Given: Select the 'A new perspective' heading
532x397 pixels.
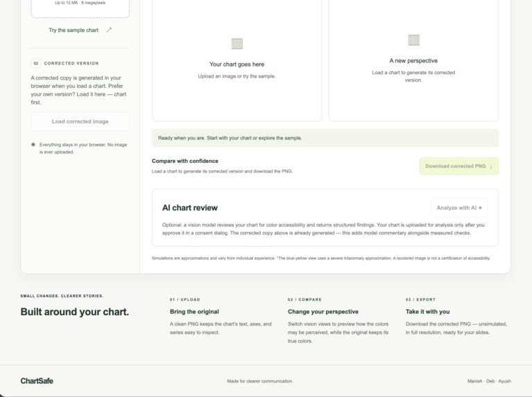Looking at the screenshot, I should point(413,61).
